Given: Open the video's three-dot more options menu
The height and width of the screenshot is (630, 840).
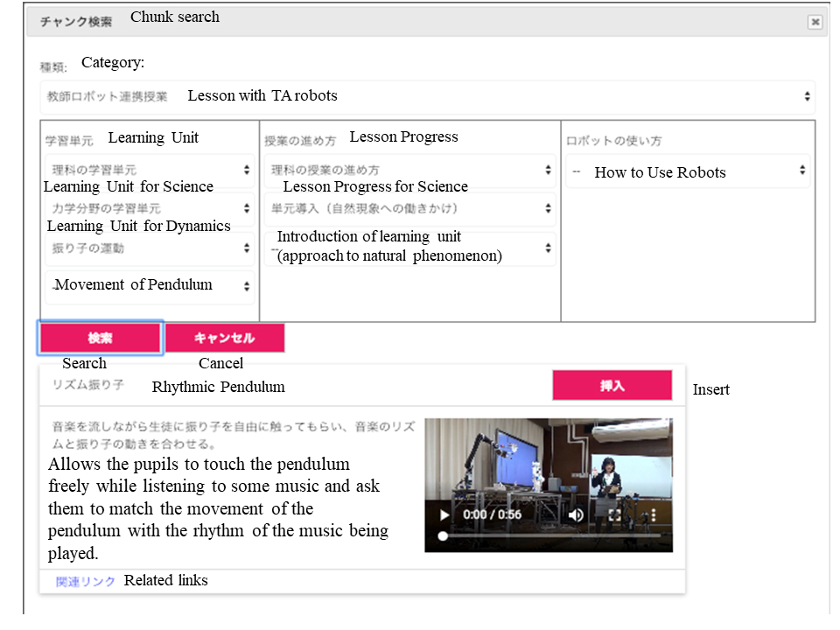Looking at the screenshot, I should pos(653,515).
